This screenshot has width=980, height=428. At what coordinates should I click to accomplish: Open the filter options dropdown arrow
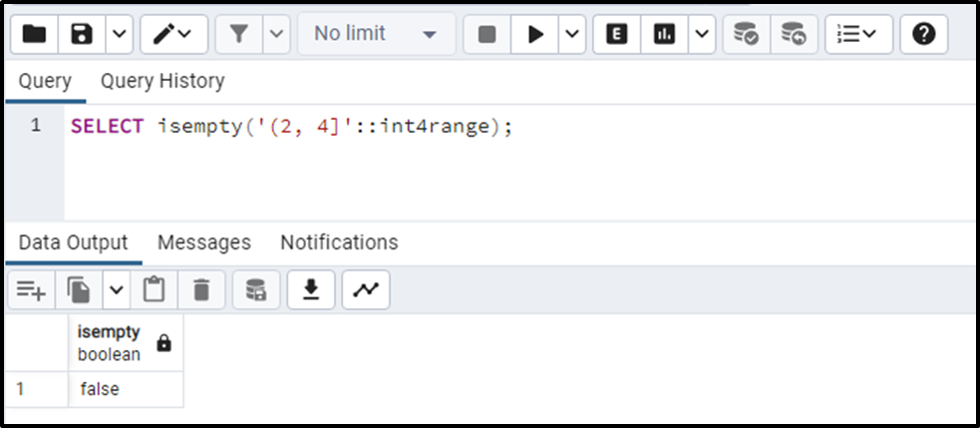click(x=277, y=34)
